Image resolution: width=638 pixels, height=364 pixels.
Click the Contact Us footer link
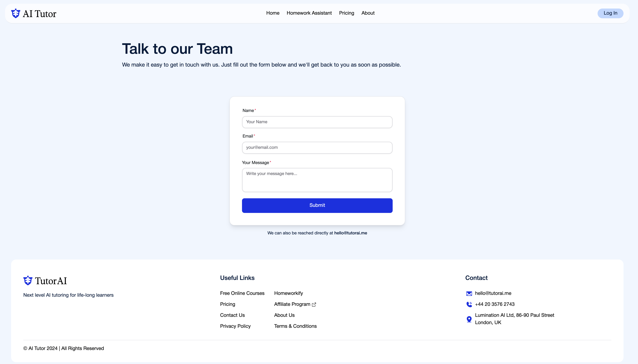232,315
